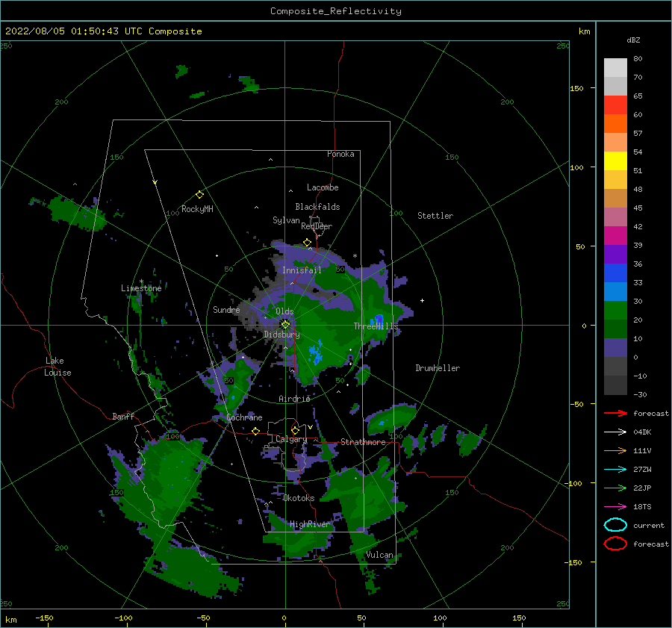The height and width of the screenshot is (628, 672).
Task: Click the HighRiver town label
Action: (x=309, y=524)
